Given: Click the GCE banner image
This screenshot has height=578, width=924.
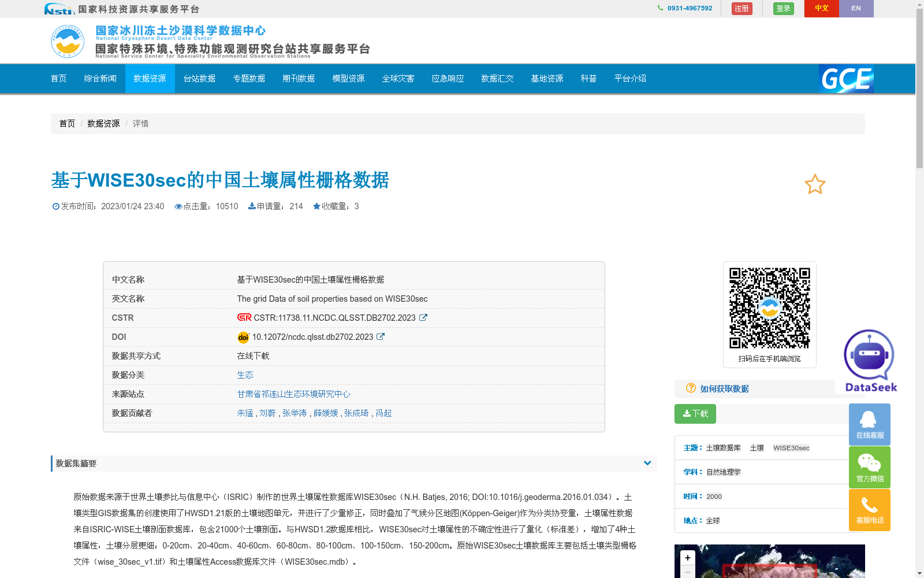Looking at the screenshot, I should click(x=846, y=79).
